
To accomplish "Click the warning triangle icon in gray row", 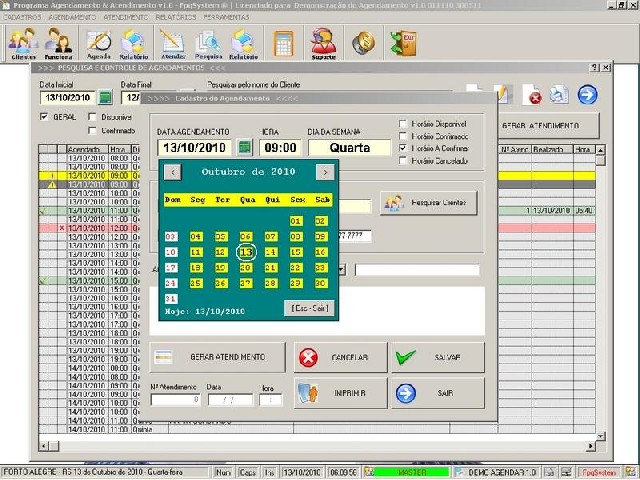I will [x=52, y=184].
